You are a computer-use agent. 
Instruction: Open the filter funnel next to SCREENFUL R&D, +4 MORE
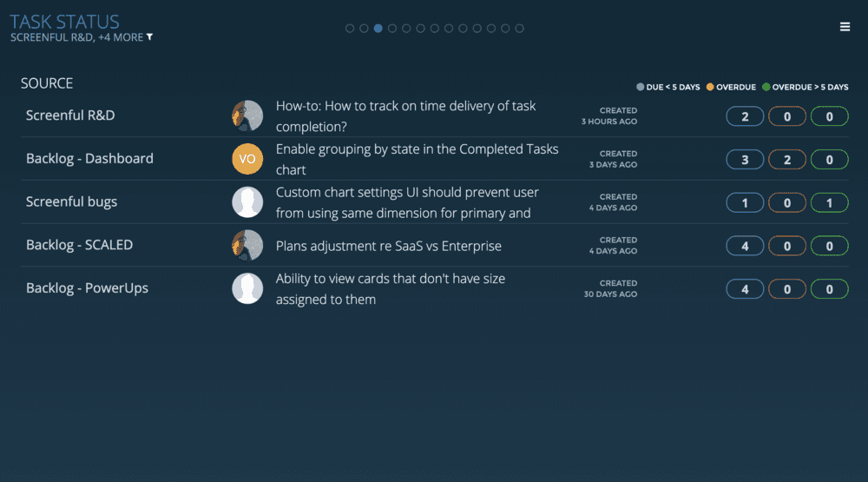tap(149, 37)
